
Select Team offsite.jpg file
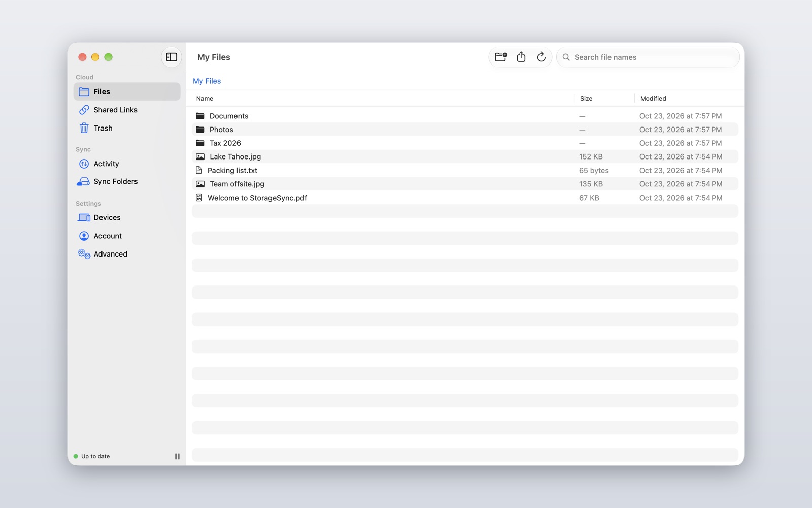(x=465, y=184)
